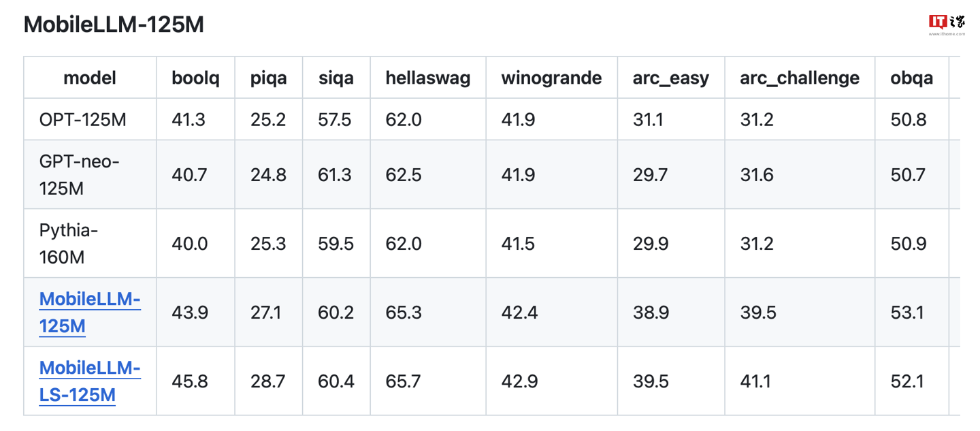
Task: Select the siqa column header
Action: pos(336,78)
